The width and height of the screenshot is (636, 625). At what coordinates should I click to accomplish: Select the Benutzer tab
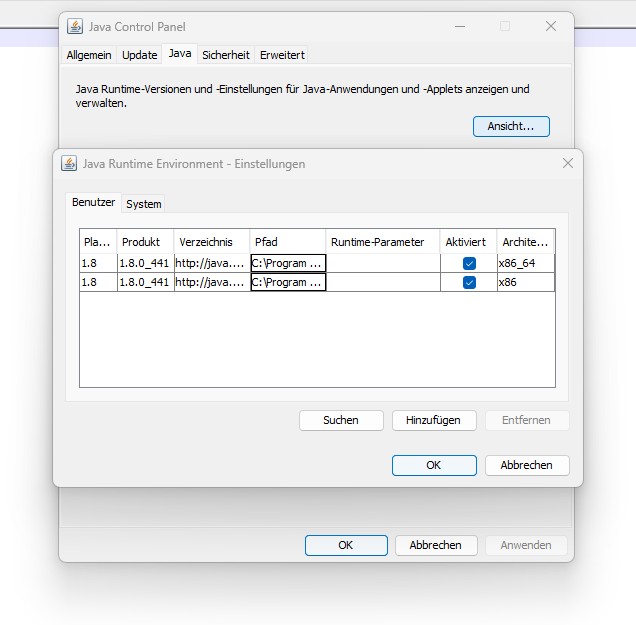[x=93, y=202]
